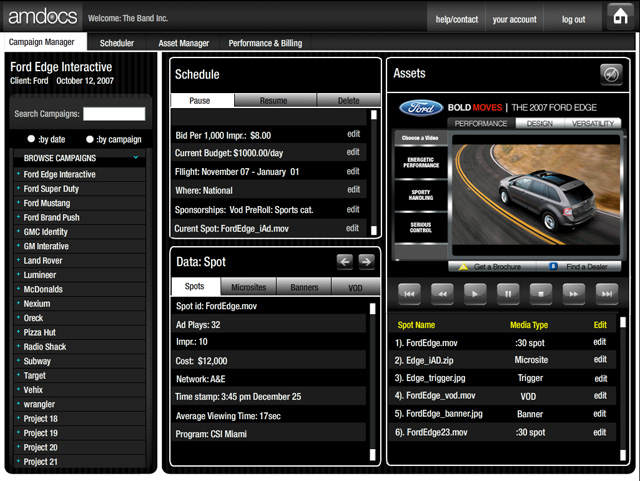The image size is (640, 481).
Task: Click the Resume schedule button
Action: click(274, 100)
